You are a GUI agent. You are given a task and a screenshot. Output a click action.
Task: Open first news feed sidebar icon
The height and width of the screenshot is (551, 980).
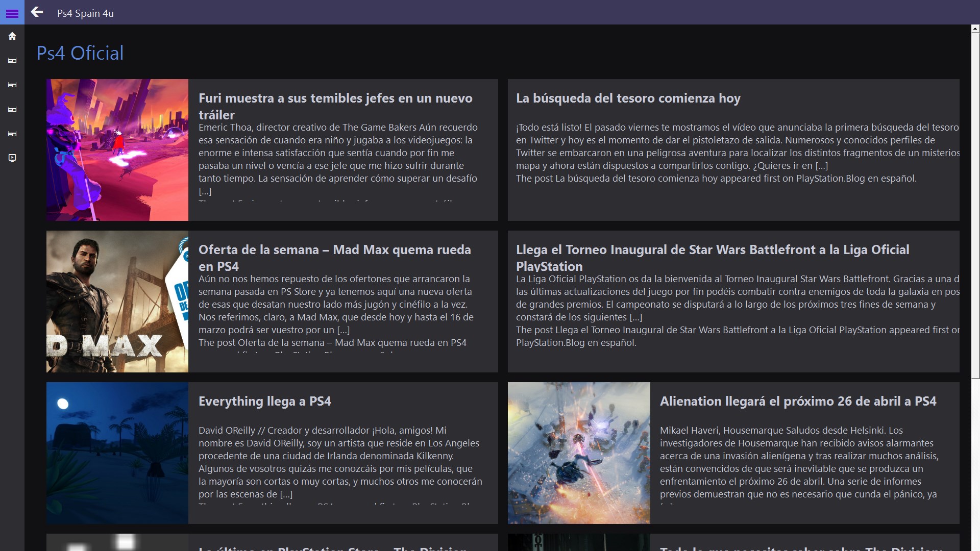(12, 61)
